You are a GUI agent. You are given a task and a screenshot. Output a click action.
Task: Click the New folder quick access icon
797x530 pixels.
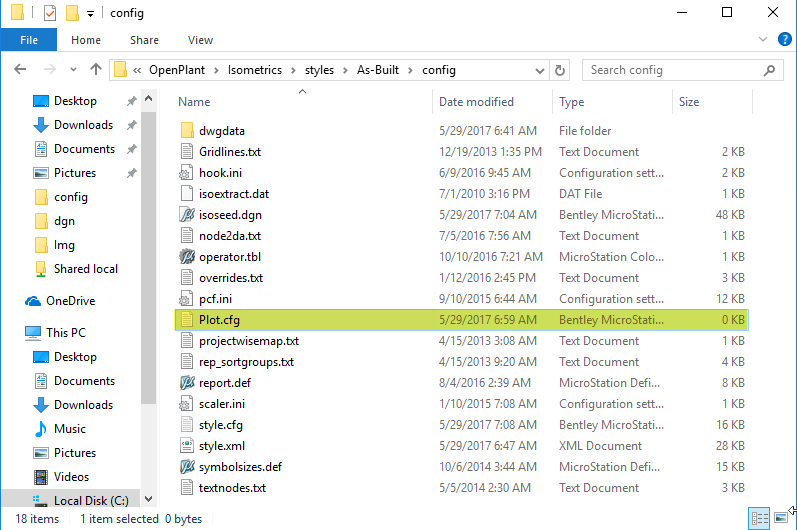tap(72, 13)
